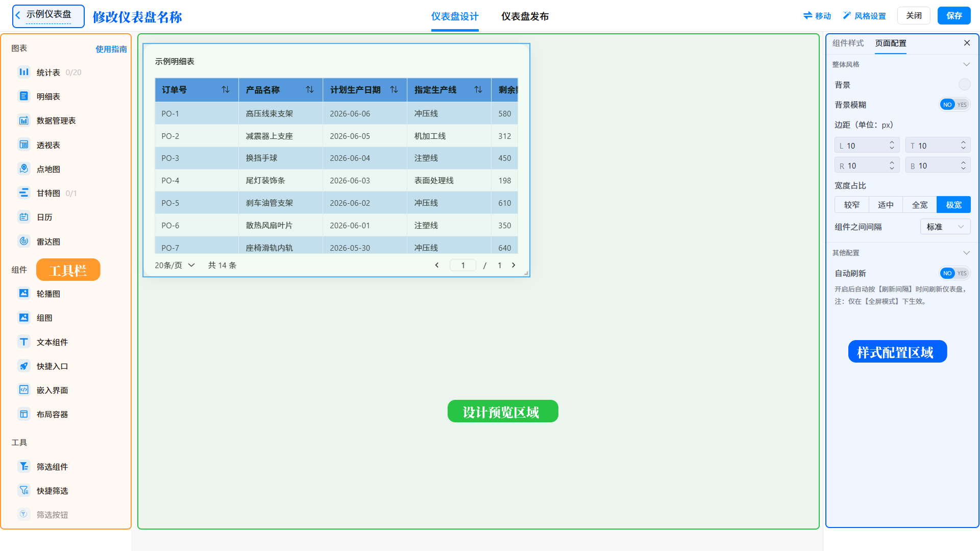Viewport: 980px width, 551px height.
Task: Select the 甘特图 icon
Action: coord(24,193)
